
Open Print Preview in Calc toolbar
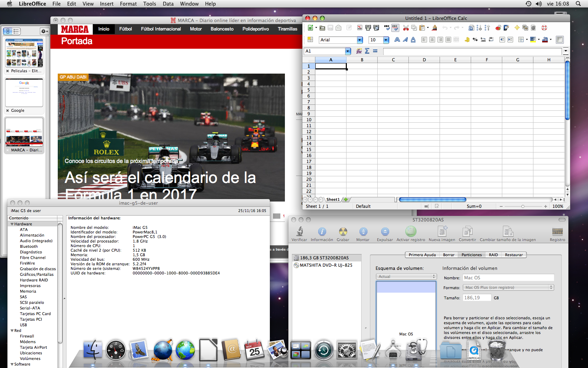pyautogui.click(x=376, y=28)
